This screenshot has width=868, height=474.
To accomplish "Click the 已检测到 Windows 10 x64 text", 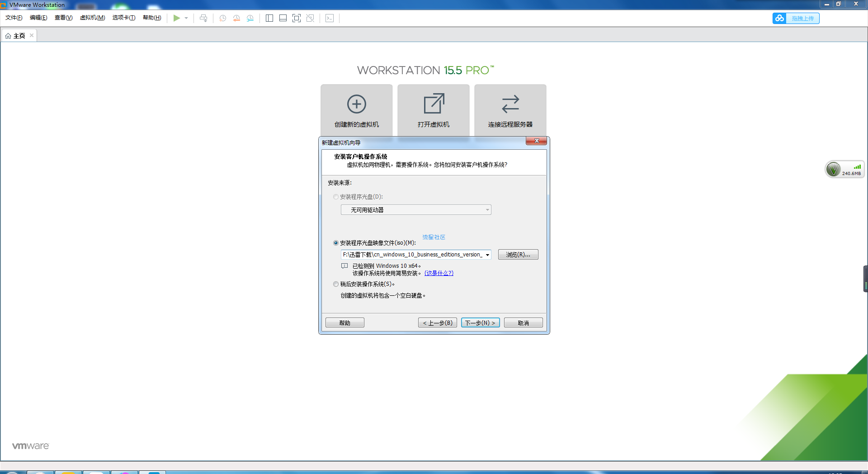I will pyautogui.click(x=387, y=266).
